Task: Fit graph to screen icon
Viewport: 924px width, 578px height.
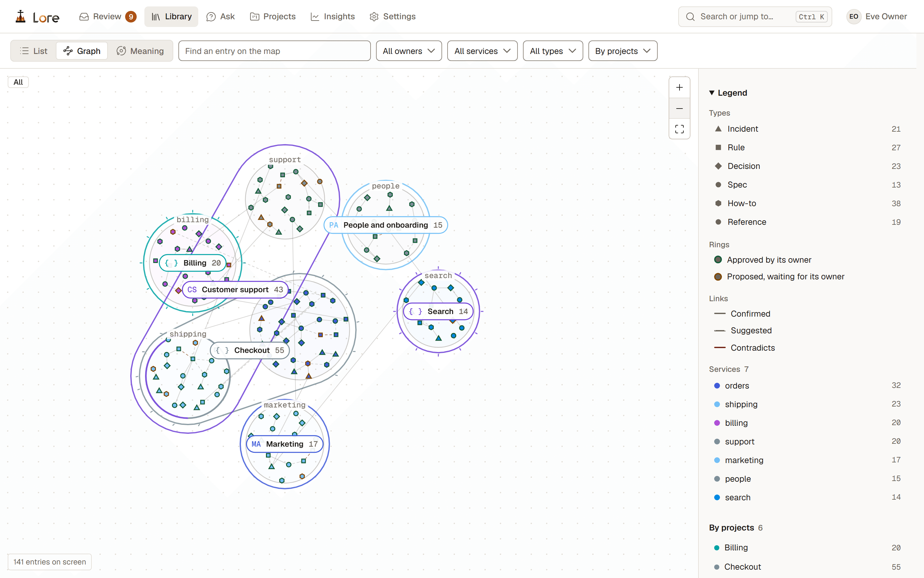Action: 679,129
